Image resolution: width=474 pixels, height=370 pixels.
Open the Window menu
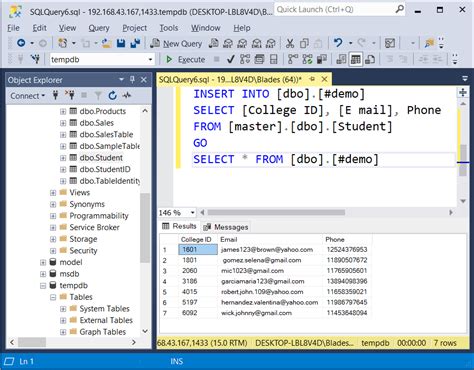point(206,28)
